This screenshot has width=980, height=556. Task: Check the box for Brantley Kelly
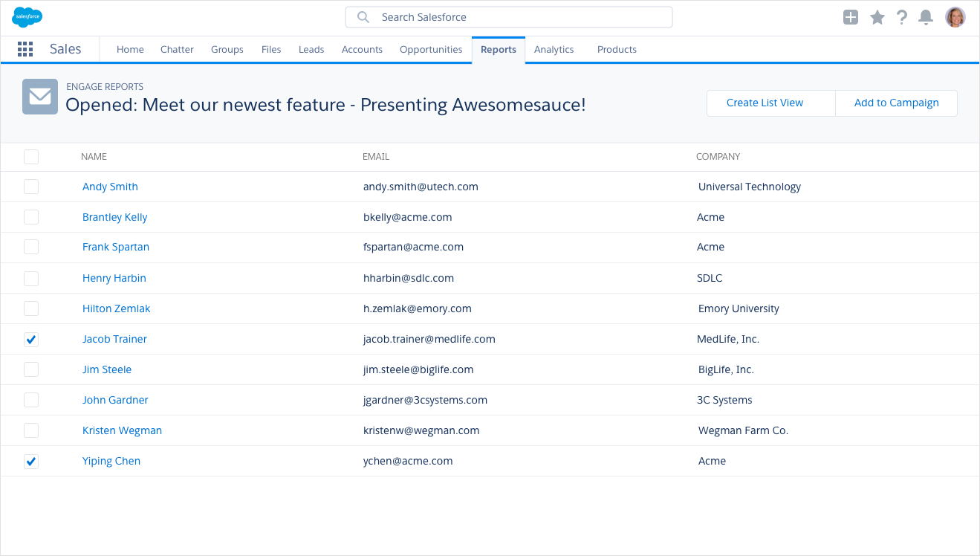pyautogui.click(x=31, y=217)
